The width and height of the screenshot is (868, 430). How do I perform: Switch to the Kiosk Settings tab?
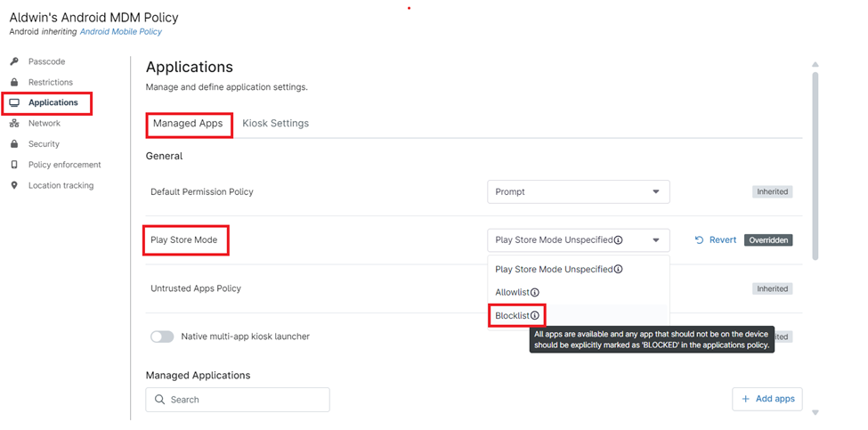click(x=275, y=123)
